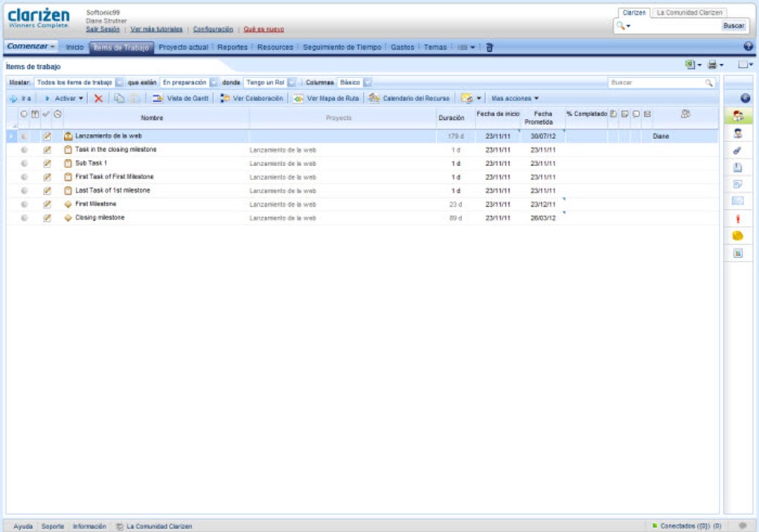This screenshot has width=759, height=532.
Task: Open the documents icon in side panel
Action: pyautogui.click(x=737, y=167)
